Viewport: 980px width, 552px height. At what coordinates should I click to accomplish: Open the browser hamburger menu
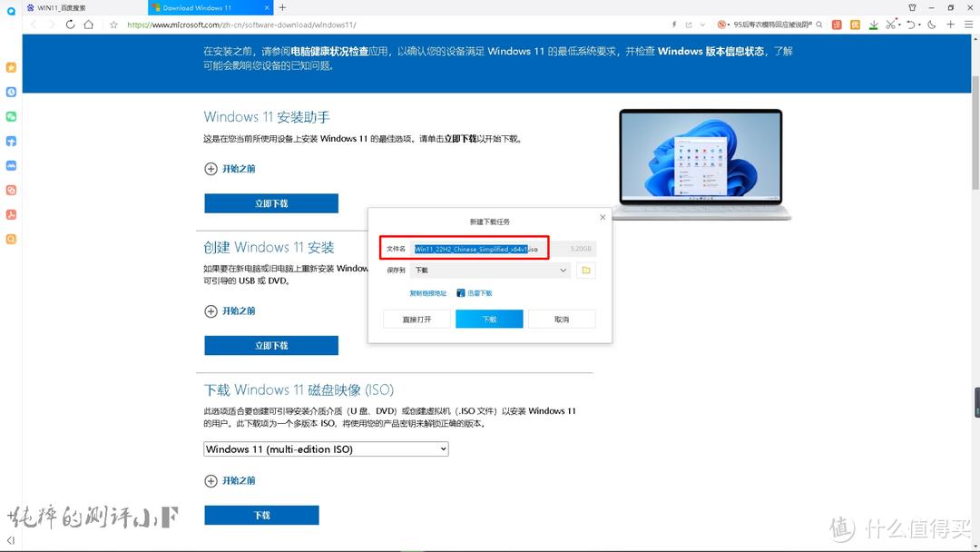(969, 25)
